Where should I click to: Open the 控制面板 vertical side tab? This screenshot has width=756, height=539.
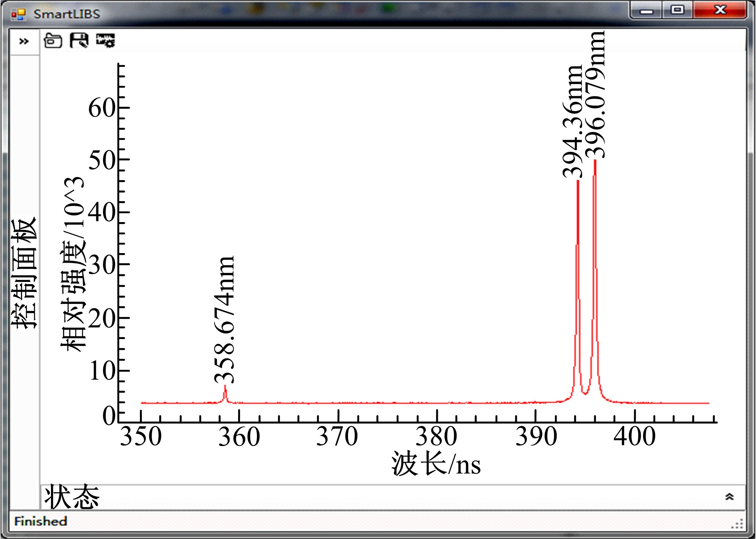click(24, 273)
